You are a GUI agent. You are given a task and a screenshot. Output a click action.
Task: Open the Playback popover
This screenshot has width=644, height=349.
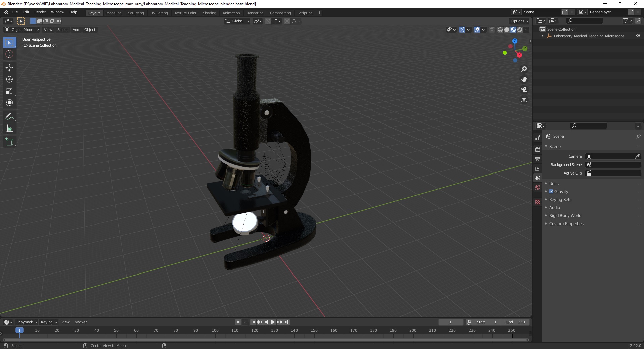(x=27, y=322)
